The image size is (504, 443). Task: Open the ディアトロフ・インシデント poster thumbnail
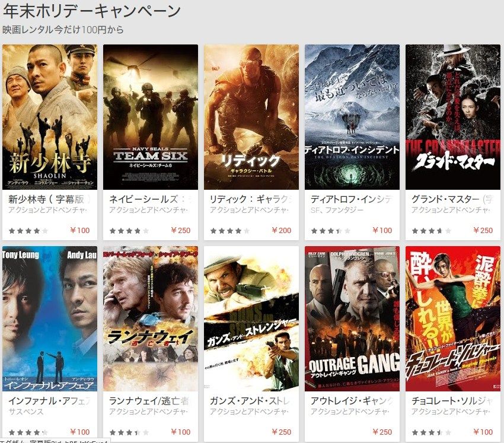(352, 117)
